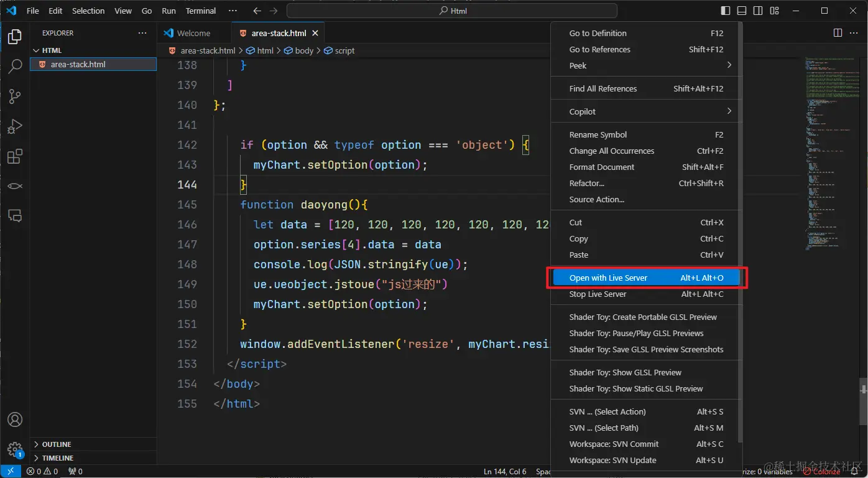Click Colorize in the status bar
The height and width of the screenshot is (478, 868).
coord(821,471)
